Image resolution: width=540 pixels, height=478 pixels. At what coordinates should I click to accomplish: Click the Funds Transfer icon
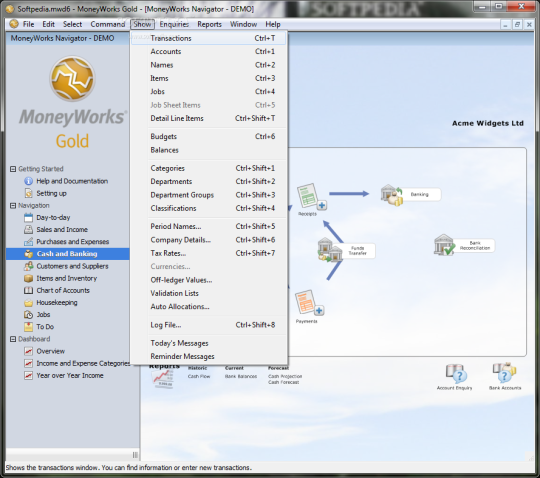330,250
